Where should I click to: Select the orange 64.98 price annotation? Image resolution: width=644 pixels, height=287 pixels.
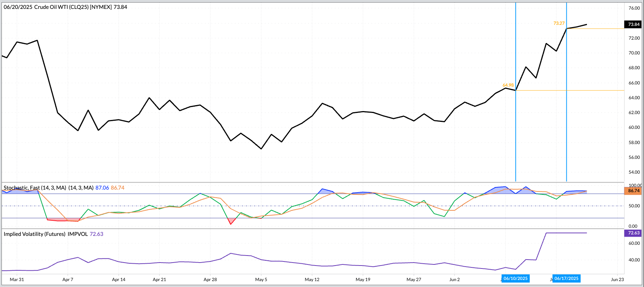(x=508, y=85)
